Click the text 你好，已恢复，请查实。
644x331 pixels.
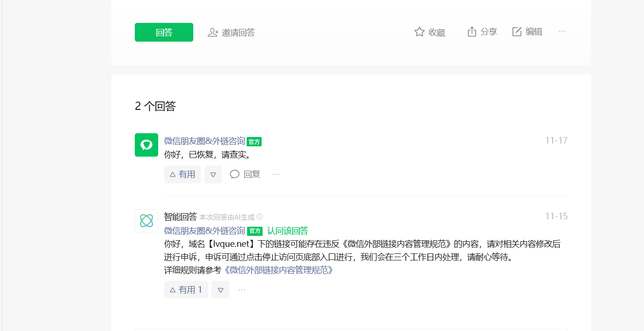point(208,155)
